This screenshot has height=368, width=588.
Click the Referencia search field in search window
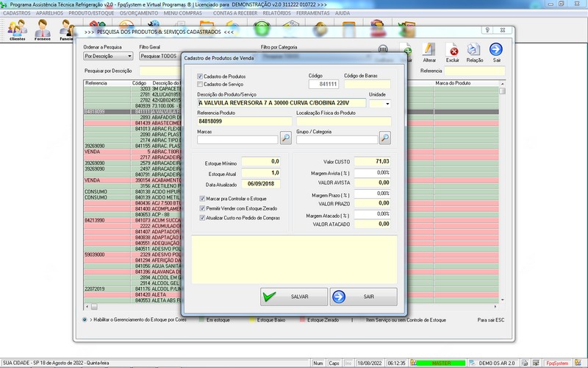coord(475,71)
